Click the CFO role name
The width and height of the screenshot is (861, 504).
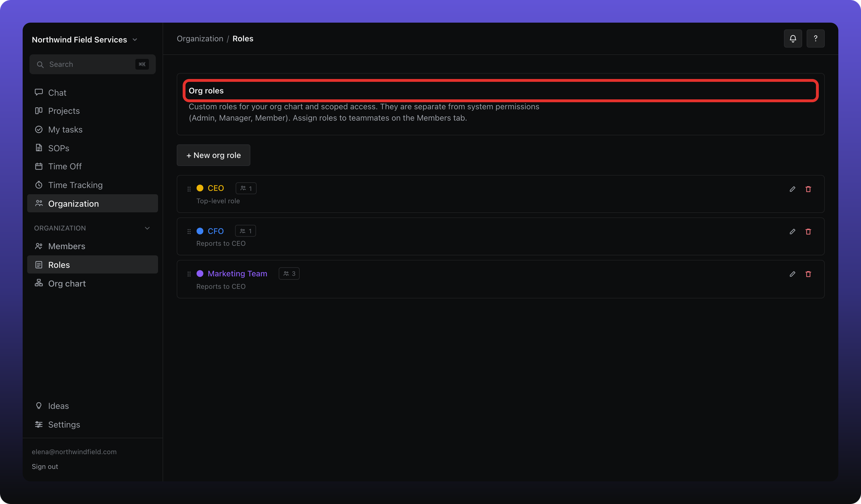coord(216,231)
